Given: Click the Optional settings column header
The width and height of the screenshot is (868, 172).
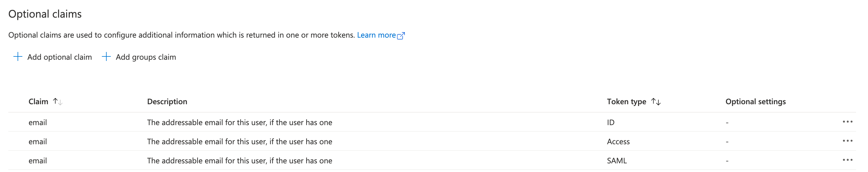Looking at the screenshot, I should [x=755, y=101].
